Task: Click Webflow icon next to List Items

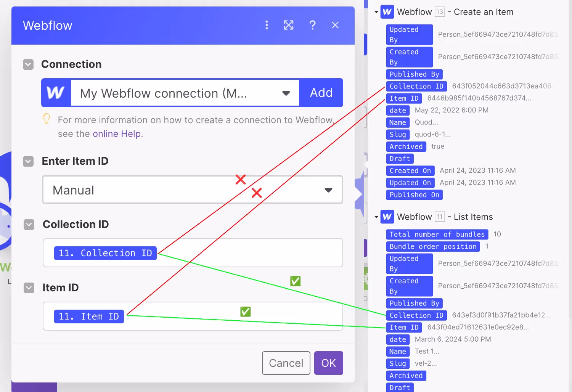Action: pyautogui.click(x=387, y=217)
